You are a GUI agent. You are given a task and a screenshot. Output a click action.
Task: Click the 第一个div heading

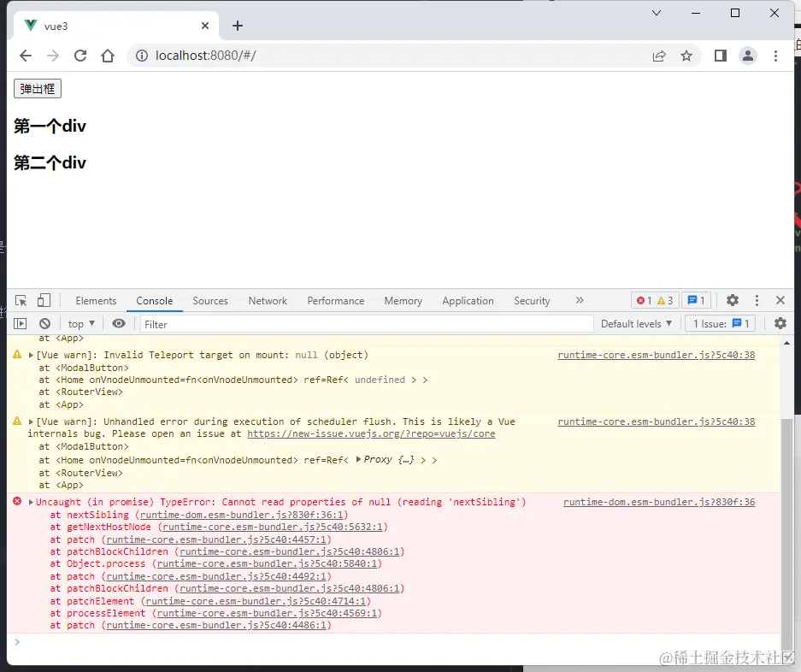[50, 127]
